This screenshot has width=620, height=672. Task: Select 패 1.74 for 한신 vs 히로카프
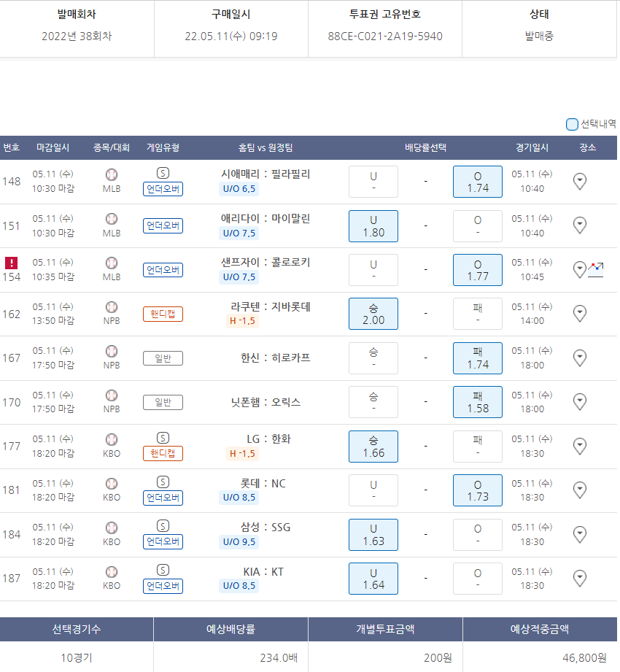pos(478,358)
